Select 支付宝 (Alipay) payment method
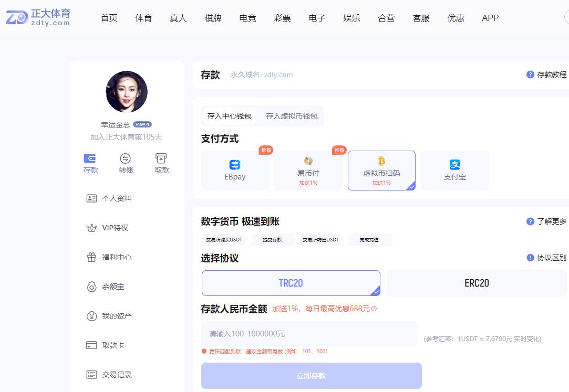Viewport: 569px width, 392px height. (x=455, y=170)
